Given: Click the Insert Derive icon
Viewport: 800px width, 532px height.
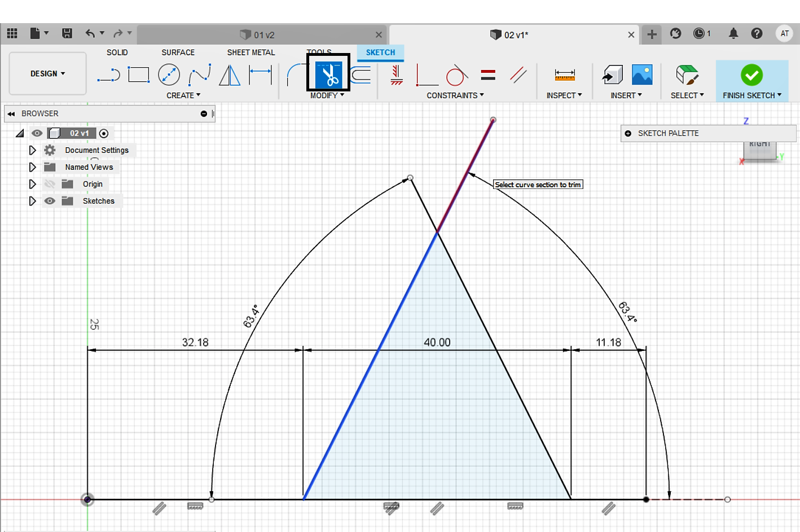Looking at the screenshot, I should coord(613,74).
